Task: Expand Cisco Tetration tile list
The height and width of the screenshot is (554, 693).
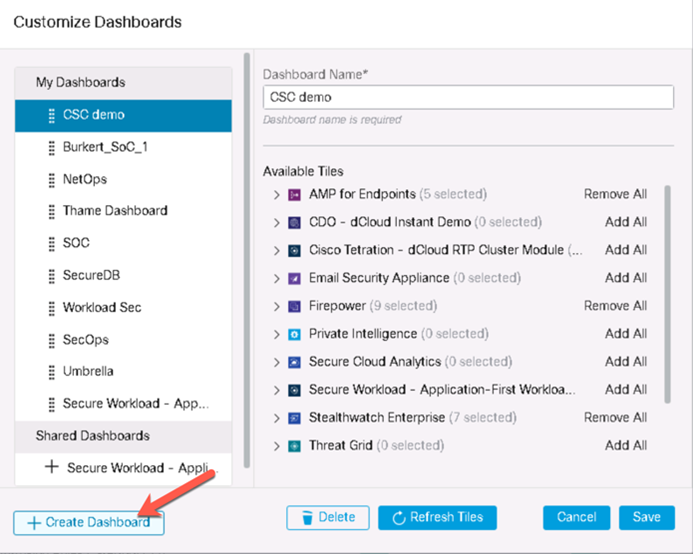Action: click(x=277, y=251)
